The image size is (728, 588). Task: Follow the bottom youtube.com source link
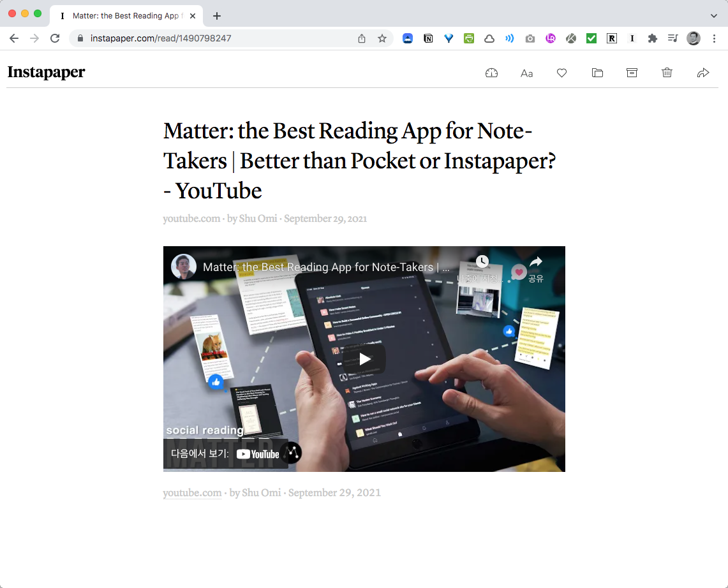[x=192, y=493]
